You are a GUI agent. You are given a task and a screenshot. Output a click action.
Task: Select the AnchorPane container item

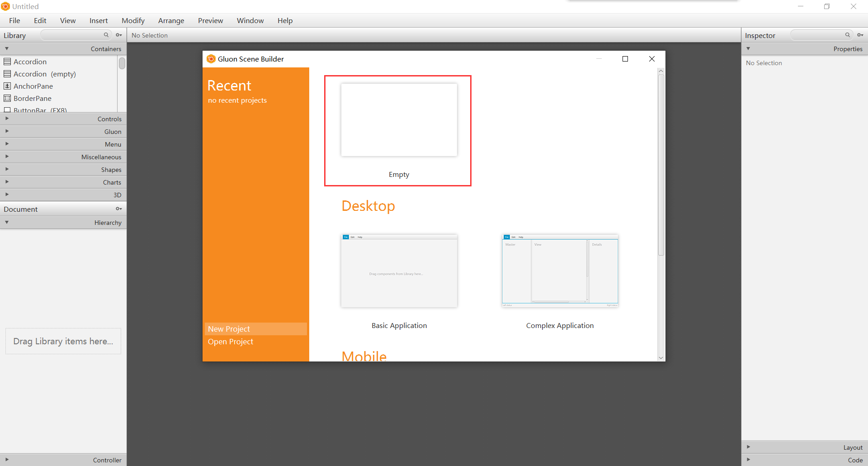(x=59, y=86)
